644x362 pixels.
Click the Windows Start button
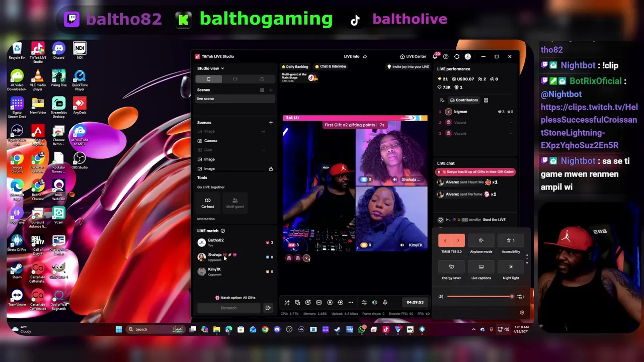119,329
